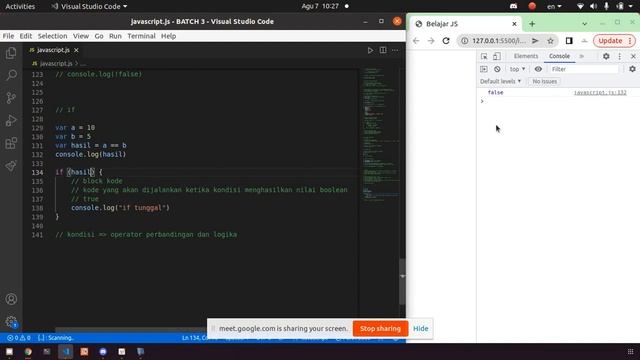The width and height of the screenshot is (640, 360).
Task: Go back in Chrome browser
Action: [x=416, y=41]
